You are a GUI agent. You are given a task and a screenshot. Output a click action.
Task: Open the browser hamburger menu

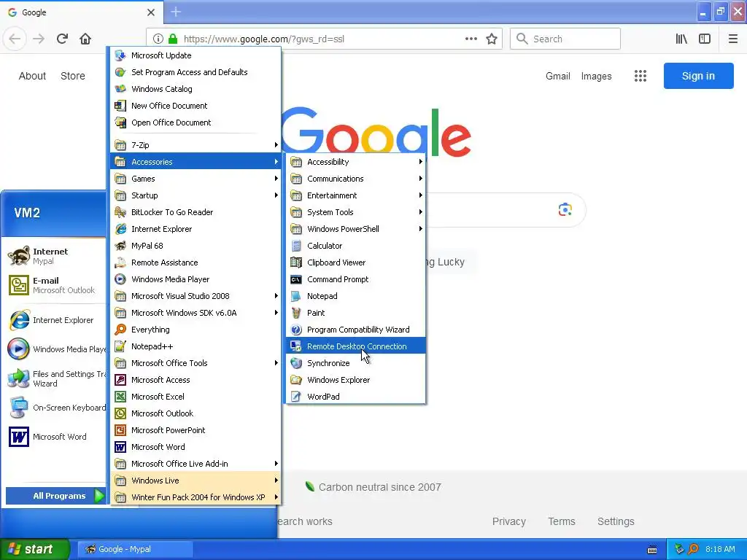pos(732,39)
